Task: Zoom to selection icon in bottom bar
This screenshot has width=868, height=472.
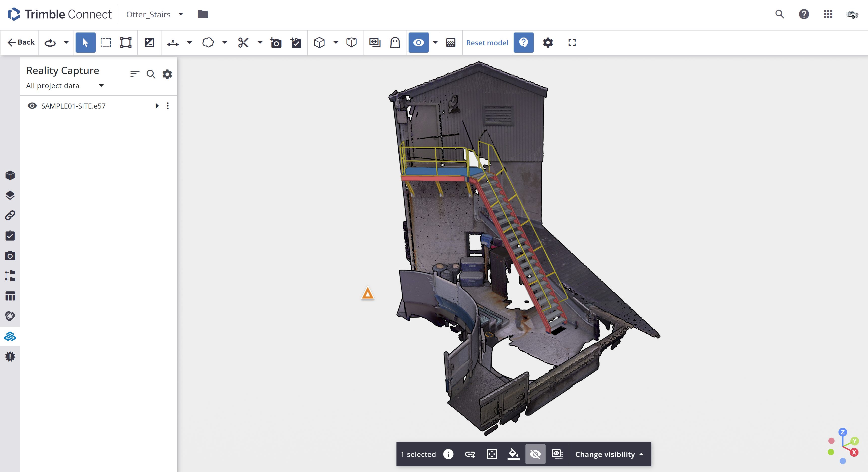Action: coord(492,454)
